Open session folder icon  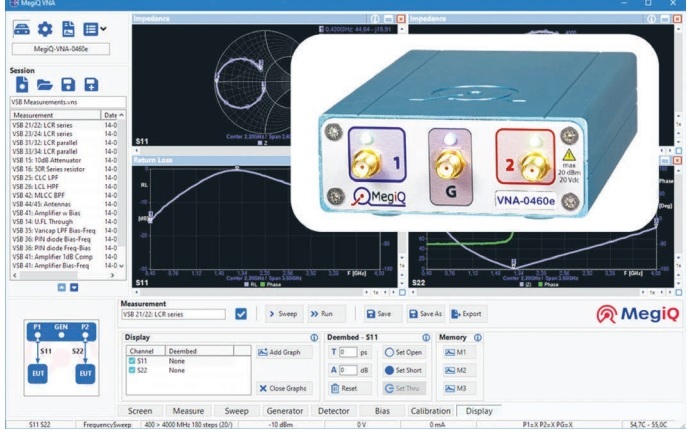point(45,84)
